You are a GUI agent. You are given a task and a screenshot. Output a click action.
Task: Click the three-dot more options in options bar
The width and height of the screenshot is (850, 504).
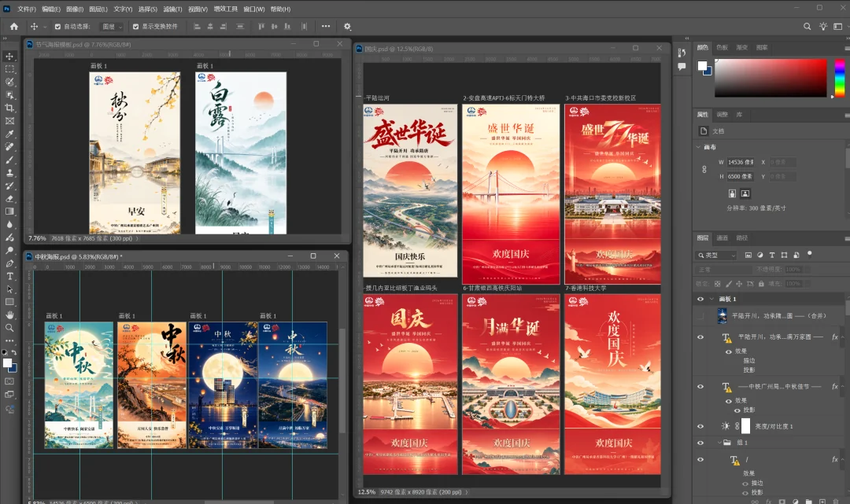coord(325,26)
